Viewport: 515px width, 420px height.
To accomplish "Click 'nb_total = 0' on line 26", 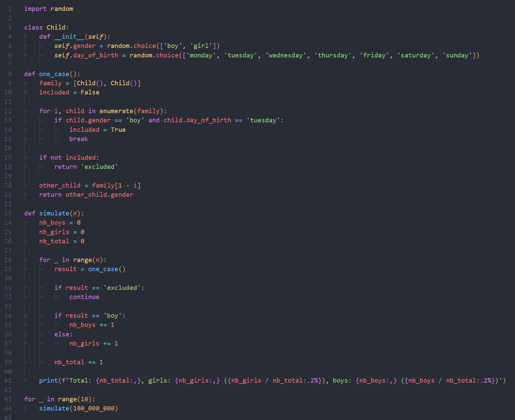I will (x=62, y=241).
